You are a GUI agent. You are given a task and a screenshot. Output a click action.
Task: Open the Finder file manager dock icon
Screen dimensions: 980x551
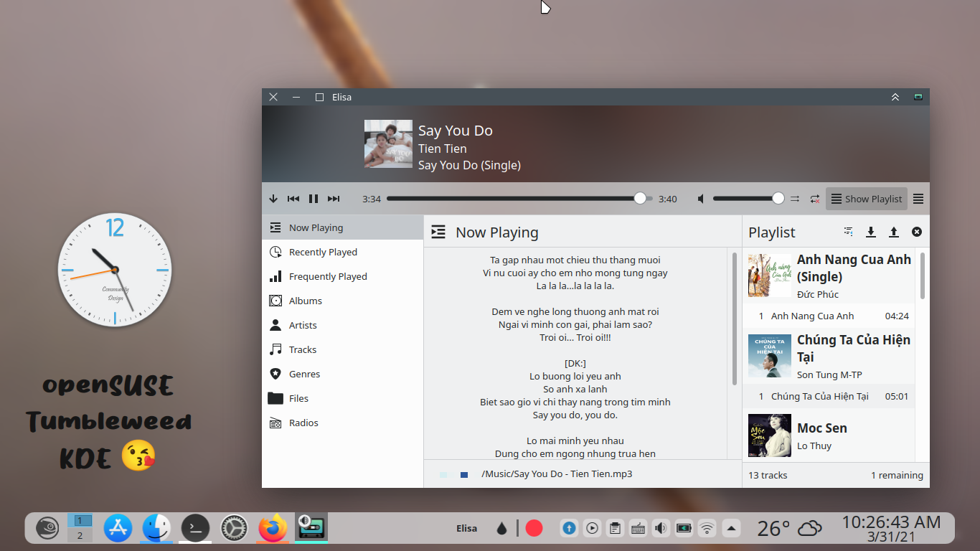[x=156, y=528]
